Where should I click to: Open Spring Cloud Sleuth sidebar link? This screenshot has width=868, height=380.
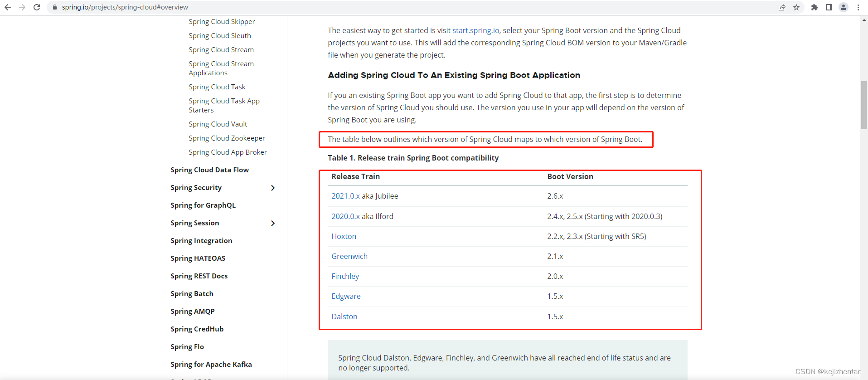220,36
